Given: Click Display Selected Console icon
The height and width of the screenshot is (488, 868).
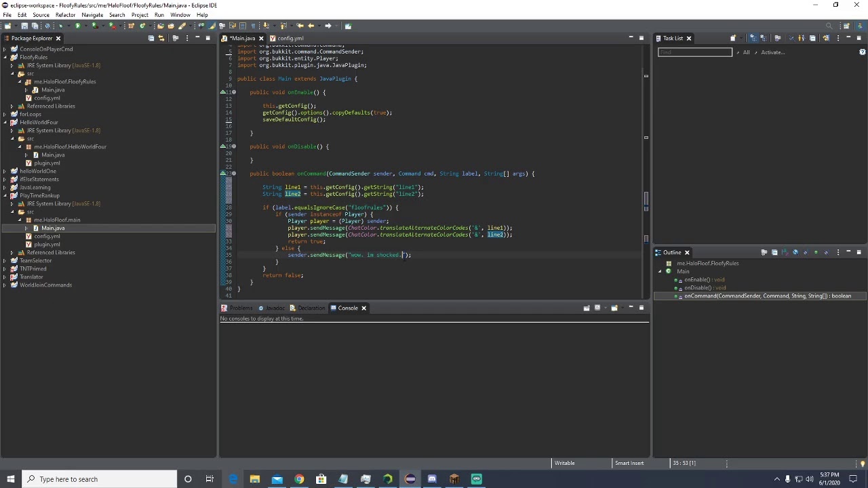Looking at the screenshot, I should [x=597, y=308].
